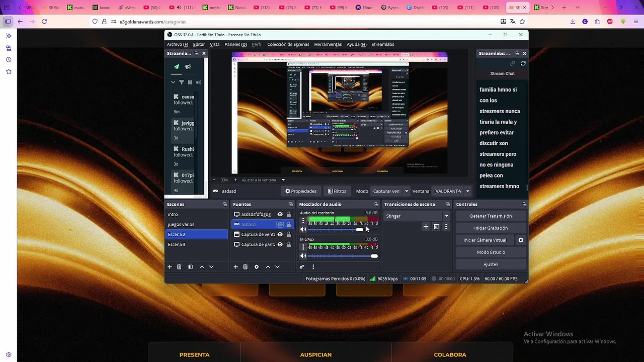Open scene filters icon in Escenas toolbar

tap(191, 267)
